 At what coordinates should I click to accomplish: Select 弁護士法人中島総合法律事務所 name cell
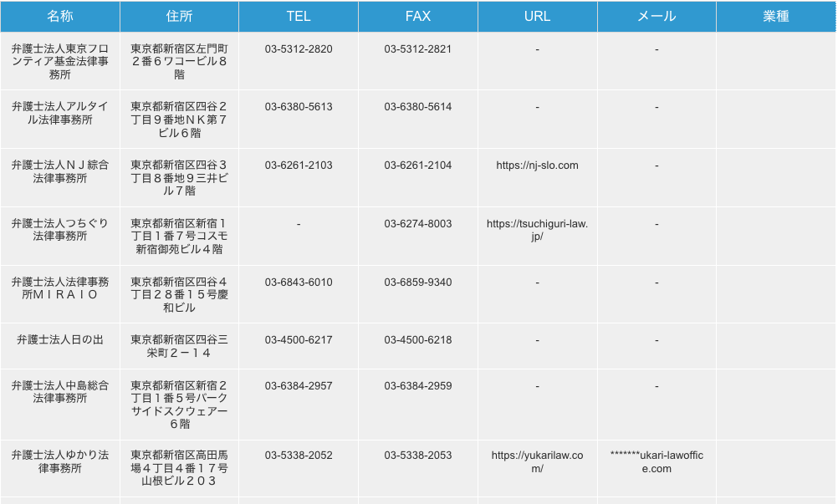[x=60, y=392]
